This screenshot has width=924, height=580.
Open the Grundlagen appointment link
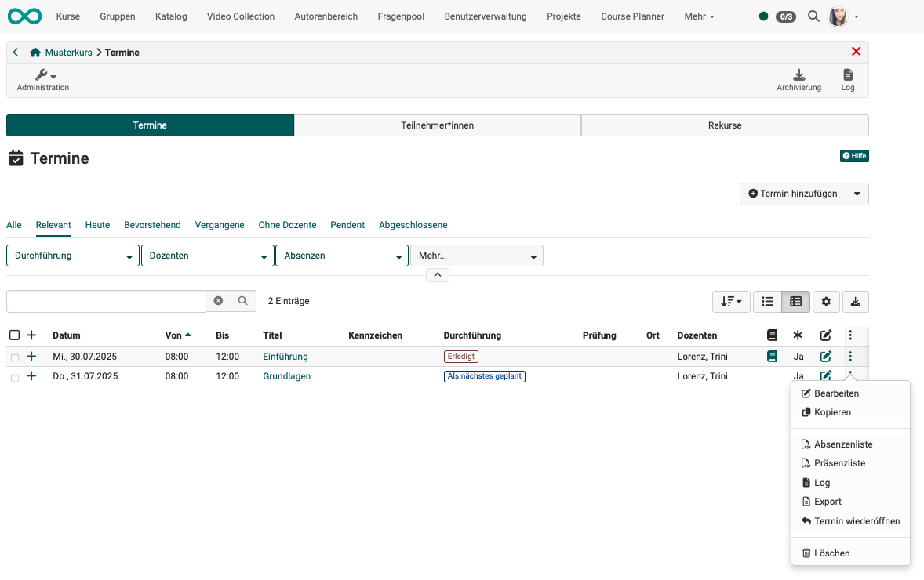pos(286,376)
